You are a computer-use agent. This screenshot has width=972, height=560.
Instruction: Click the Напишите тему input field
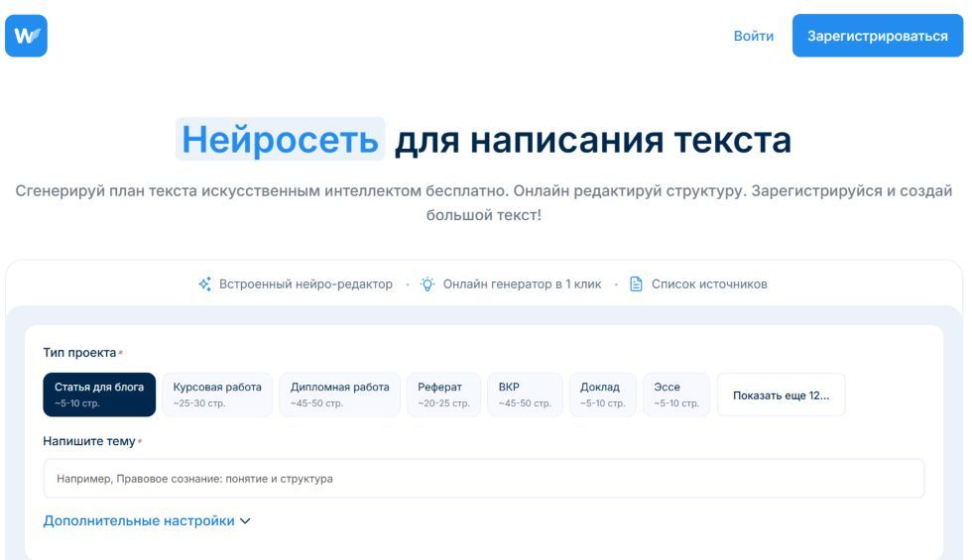tap(484, 478)
